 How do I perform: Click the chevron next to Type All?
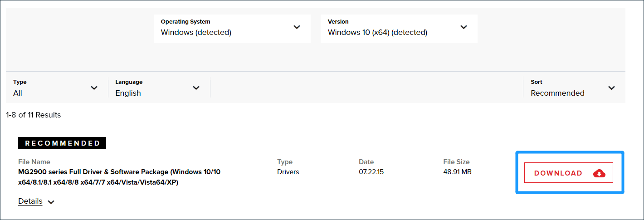pos(94,88)
